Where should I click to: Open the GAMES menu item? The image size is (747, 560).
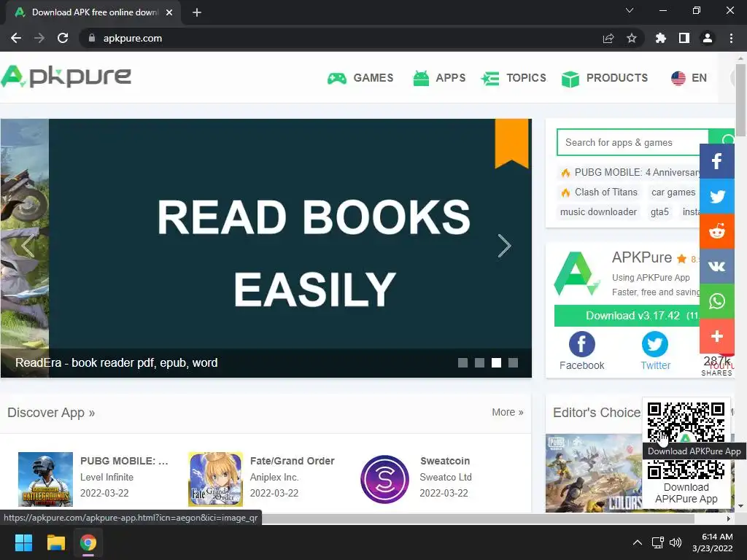point(373,78)
